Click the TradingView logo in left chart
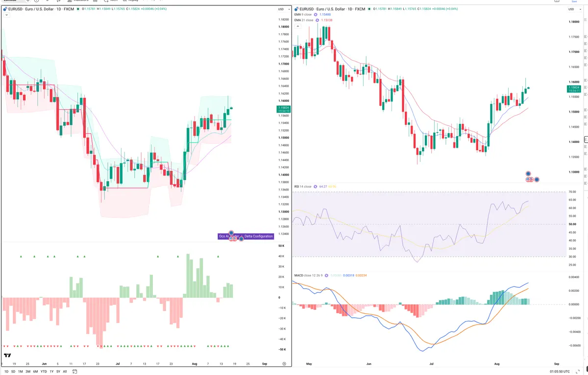This screenshot has width=588, height=375. point(8,355)
